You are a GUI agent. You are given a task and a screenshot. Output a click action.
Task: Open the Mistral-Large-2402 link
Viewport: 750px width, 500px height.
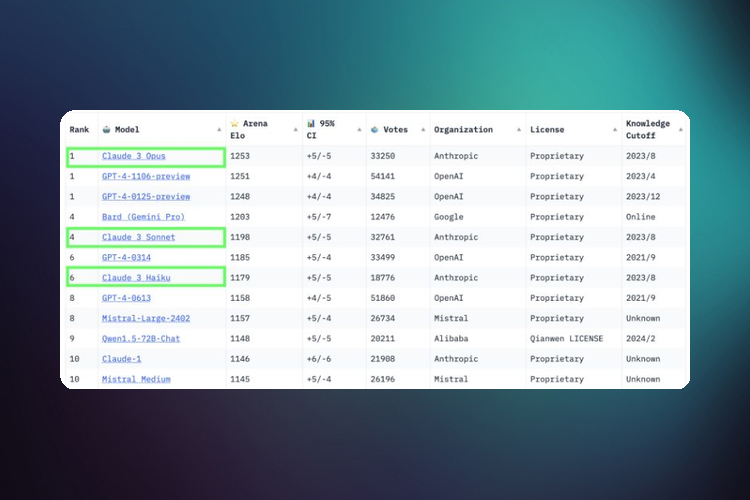coord(146,318)
